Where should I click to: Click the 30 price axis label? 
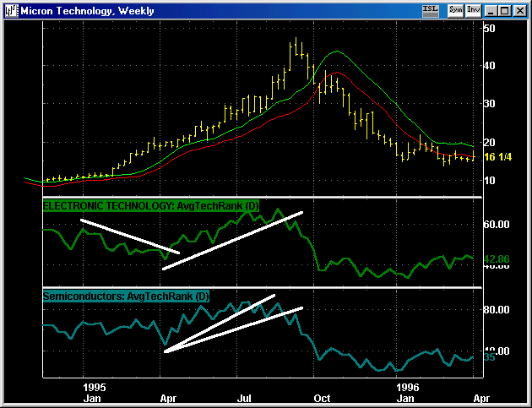click(x=490, y=104)
